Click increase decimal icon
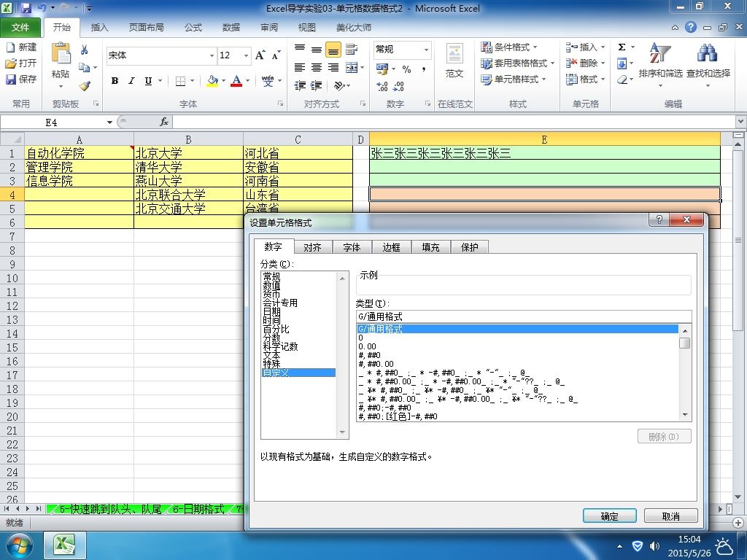Screen dimensions: 747x560 click(382, 86)
